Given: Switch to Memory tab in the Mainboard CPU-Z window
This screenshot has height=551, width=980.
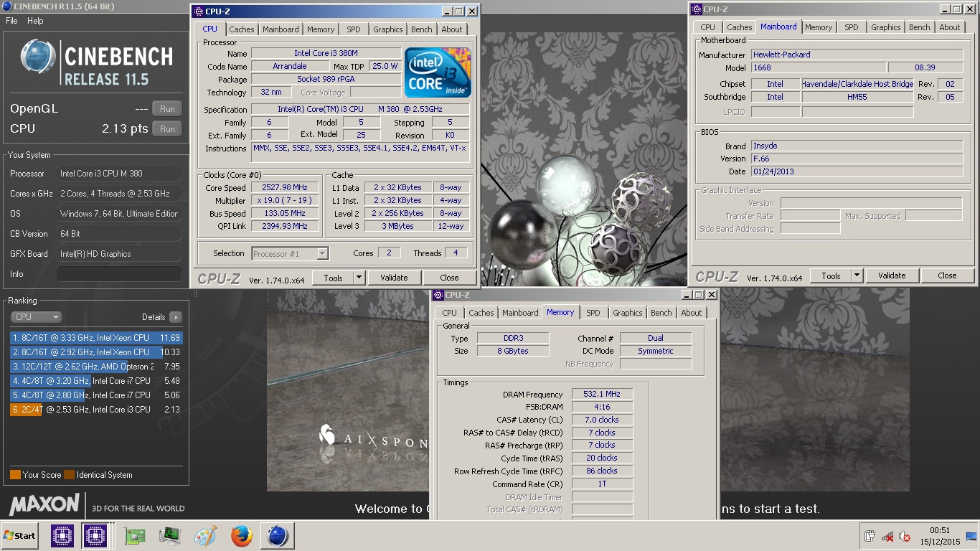Looking at the screenshot, I should coord(819,27).
